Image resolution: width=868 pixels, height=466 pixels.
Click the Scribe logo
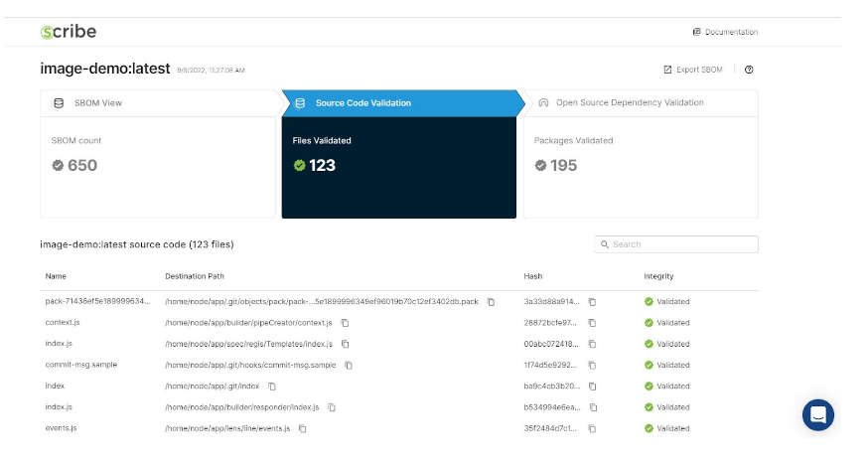[x=69, y=32]
